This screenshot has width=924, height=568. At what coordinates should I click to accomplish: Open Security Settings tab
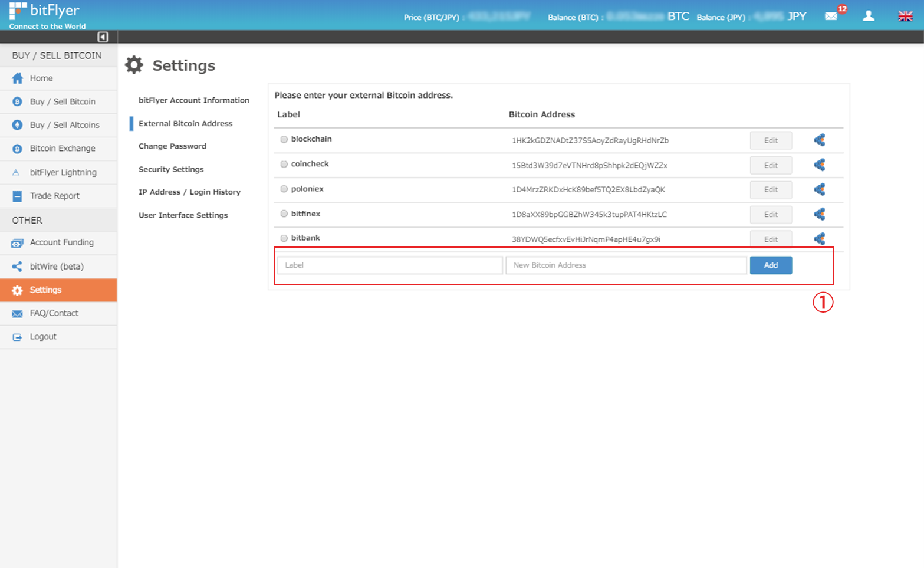pos(171,169)
